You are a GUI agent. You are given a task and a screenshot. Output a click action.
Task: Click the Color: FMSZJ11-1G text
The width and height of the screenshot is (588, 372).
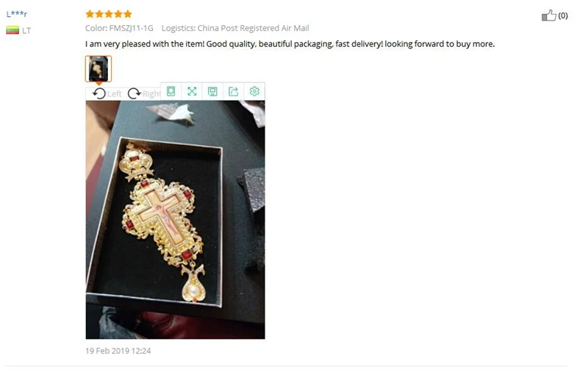(119, 28)
